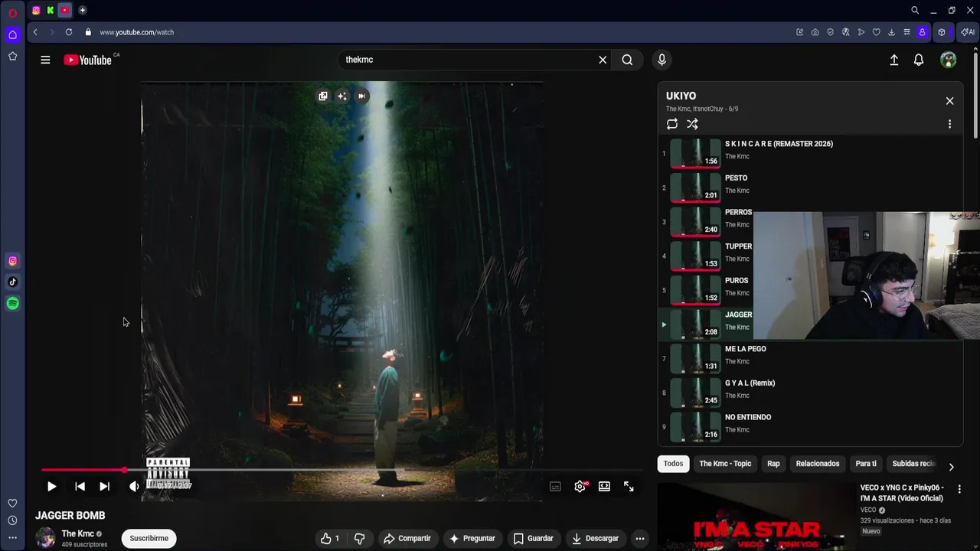The image size is (980, 551).
Task: Click the Preguntar button
Action: click(x=472, y=538)
